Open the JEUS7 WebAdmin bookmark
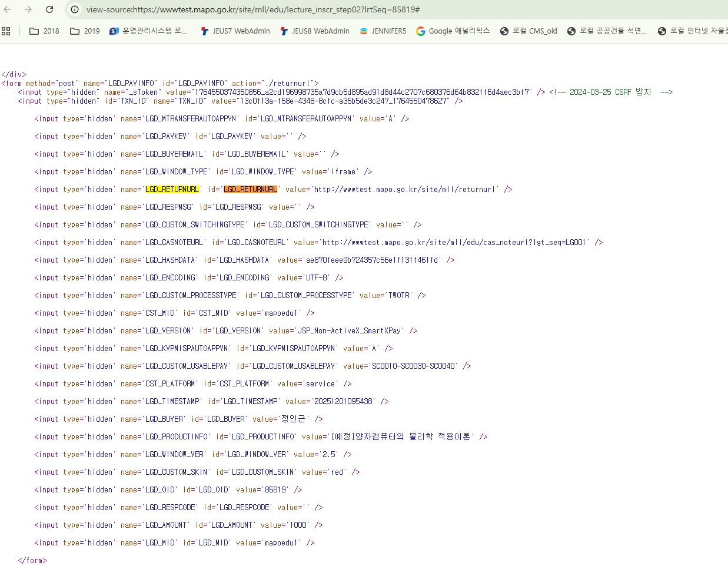This screenshot has width=728, height=569. (x=235, y=31)
